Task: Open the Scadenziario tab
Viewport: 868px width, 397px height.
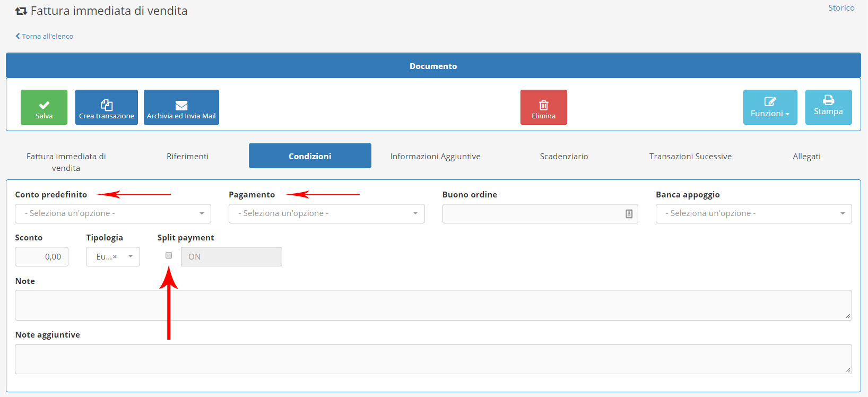Action: [x=563, y=157]
